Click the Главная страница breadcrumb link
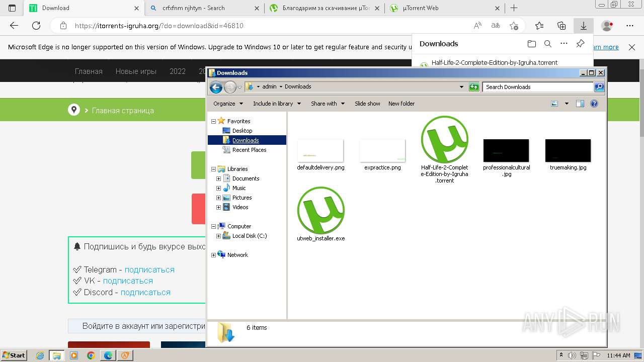The image size is (644, 362). [123, 111]
